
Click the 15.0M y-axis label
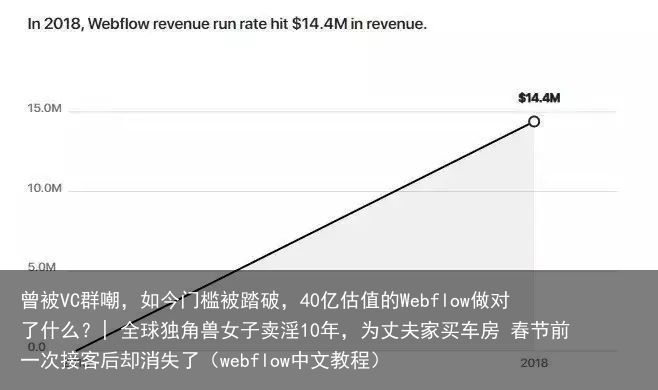coord(44,108)
